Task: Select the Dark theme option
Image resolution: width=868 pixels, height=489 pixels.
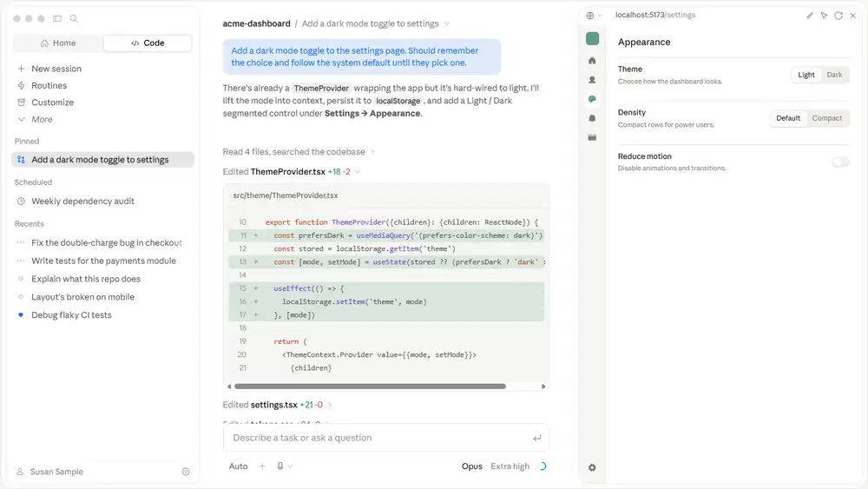Action: tap(834, 75)
